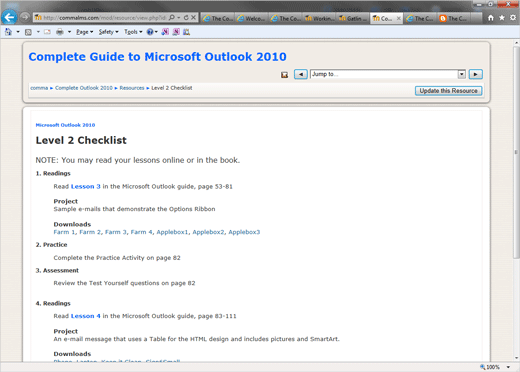
Task: Expand the Print dropdown arrow
Action: pyautogui.click(x=69, y=32)
